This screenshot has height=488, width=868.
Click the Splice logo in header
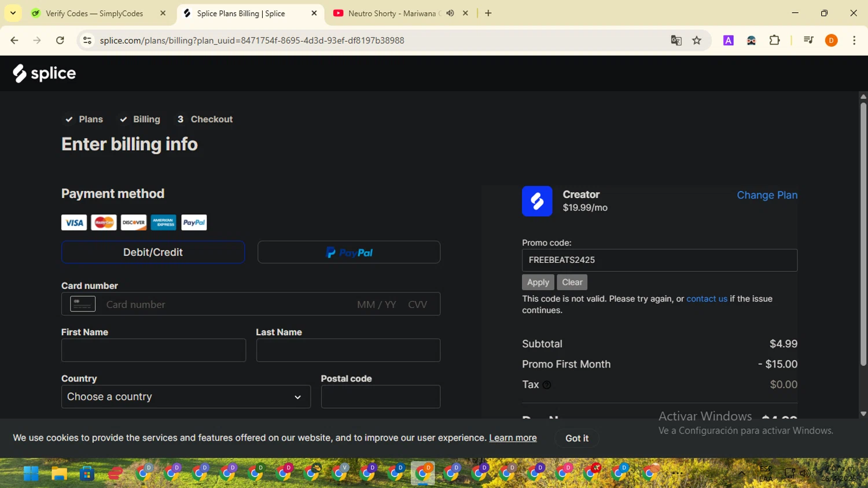(x=45, y=74)
